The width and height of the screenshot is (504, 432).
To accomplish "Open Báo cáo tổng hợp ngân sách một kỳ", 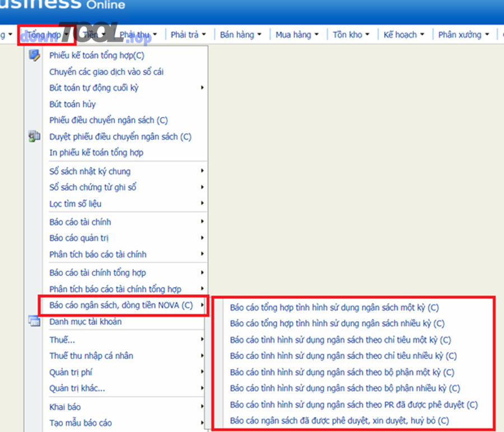I will click(x=334, y=308).
